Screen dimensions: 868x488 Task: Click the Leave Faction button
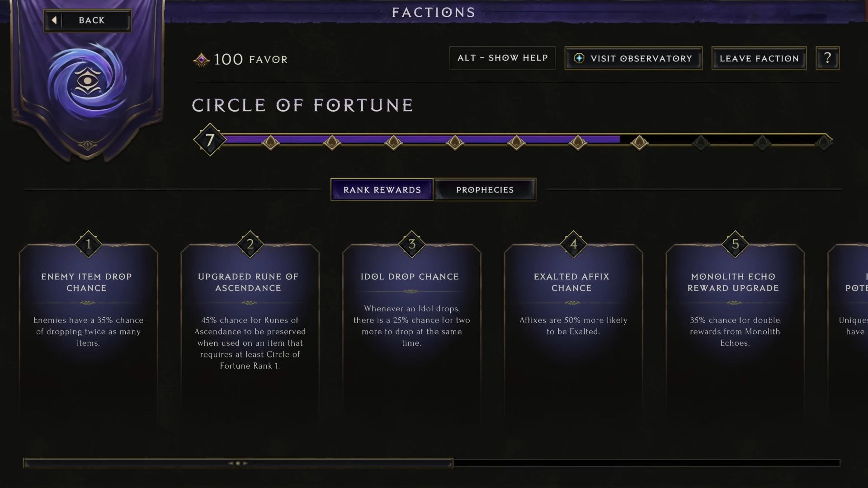point(759,58)
